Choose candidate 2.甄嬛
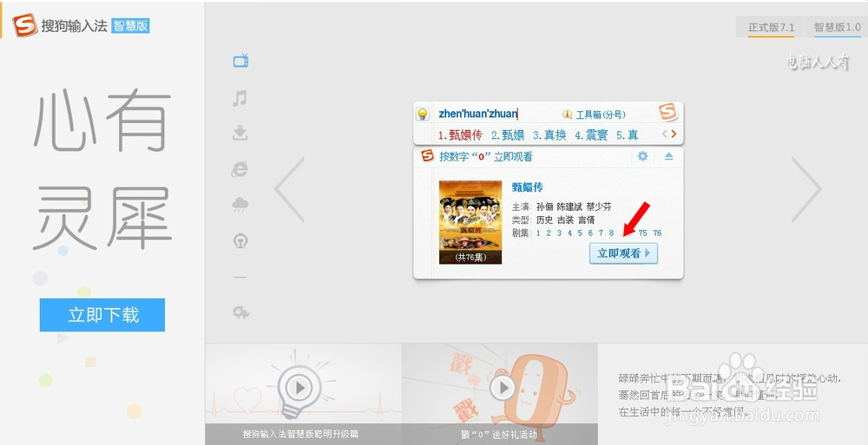The image size is (868, 445). [x=508, y=135]
